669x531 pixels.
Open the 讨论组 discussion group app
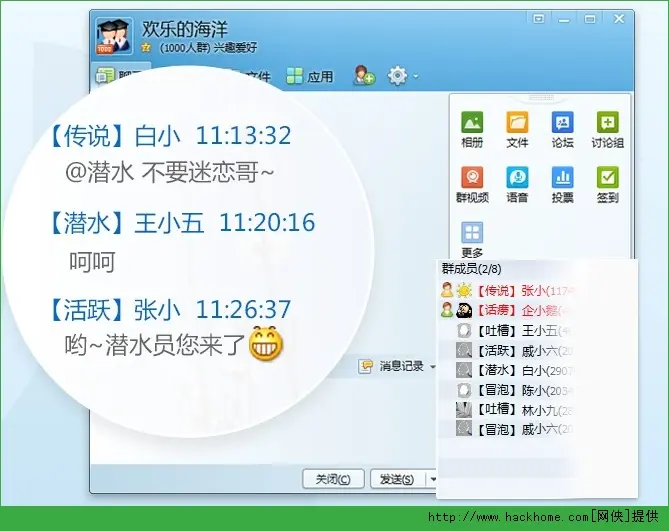tap(608, 129)
